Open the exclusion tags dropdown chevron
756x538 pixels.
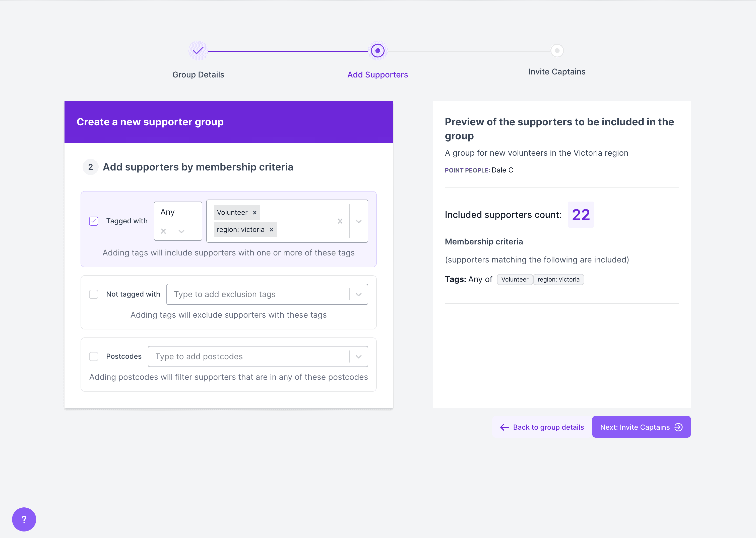pyautogui.click(x=358, y=295)
